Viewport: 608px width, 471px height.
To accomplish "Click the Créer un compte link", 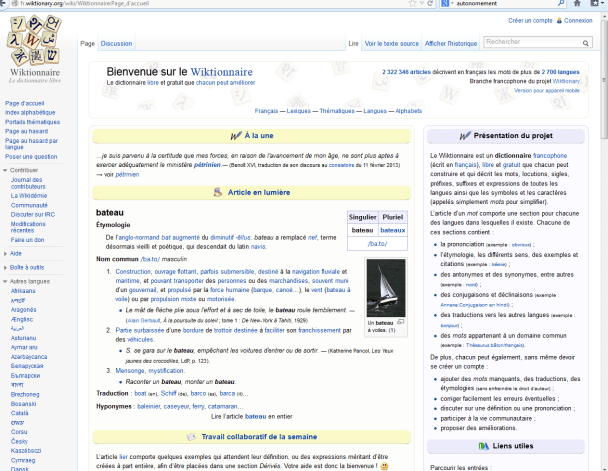I will click(x=530, y=21).
